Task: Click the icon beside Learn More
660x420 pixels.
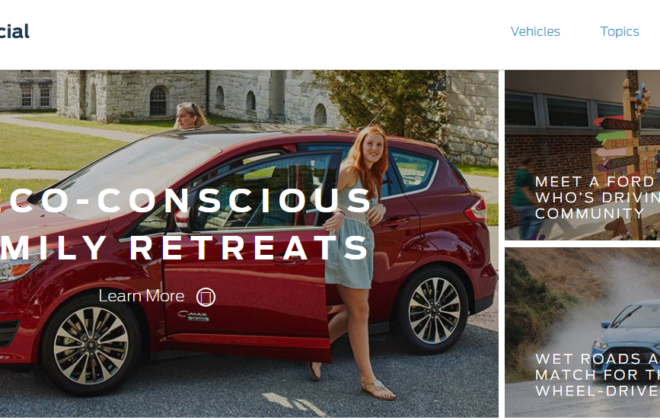Action: (206, 297)
